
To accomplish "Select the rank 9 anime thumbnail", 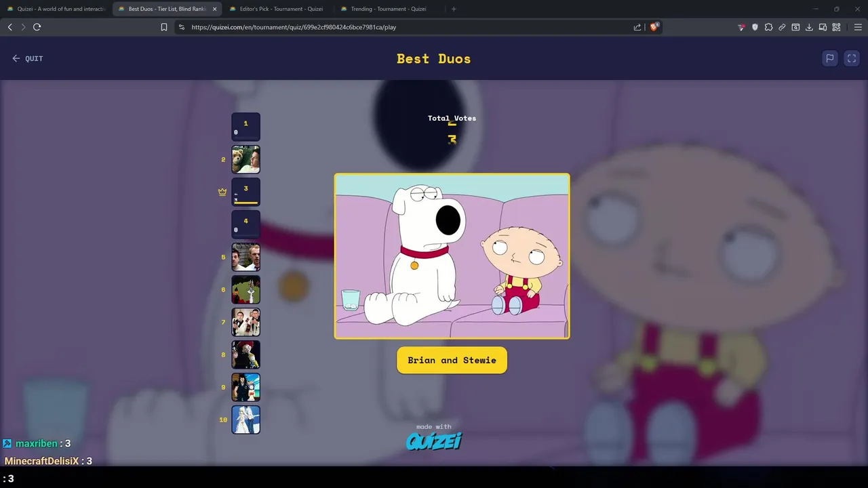I will tap(245, 387).
